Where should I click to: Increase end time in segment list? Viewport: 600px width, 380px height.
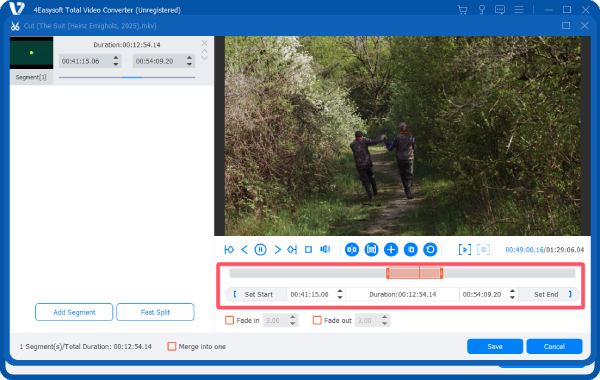189,58
